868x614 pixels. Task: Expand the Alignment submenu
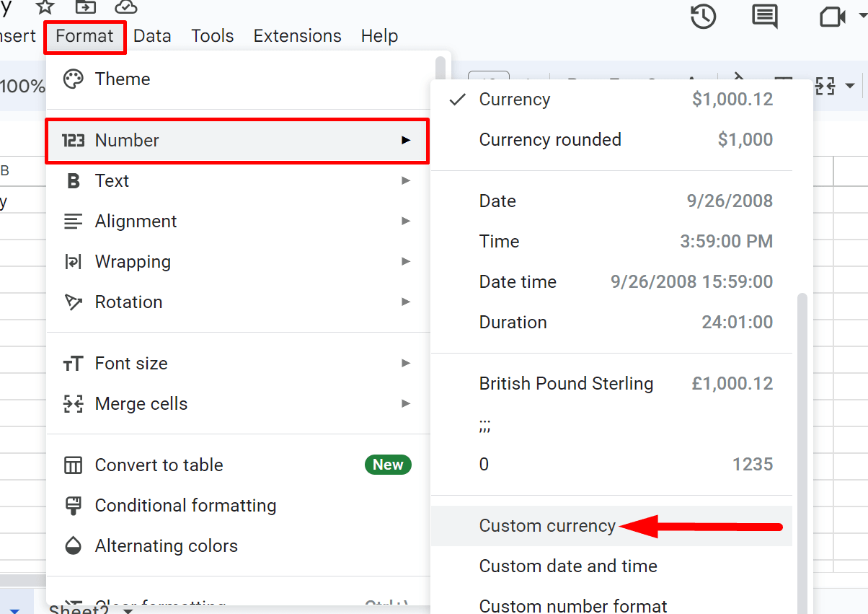point(406,221)
